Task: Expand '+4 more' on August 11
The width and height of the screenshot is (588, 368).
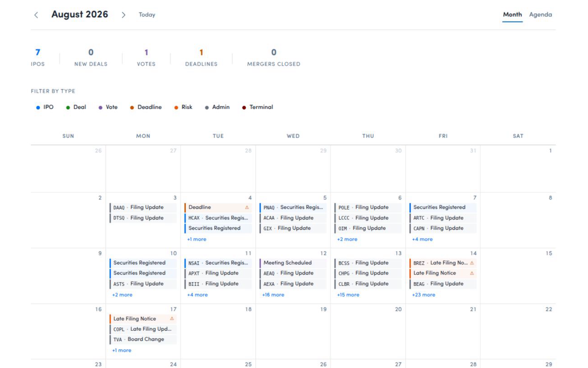Action: coord(197,295)
